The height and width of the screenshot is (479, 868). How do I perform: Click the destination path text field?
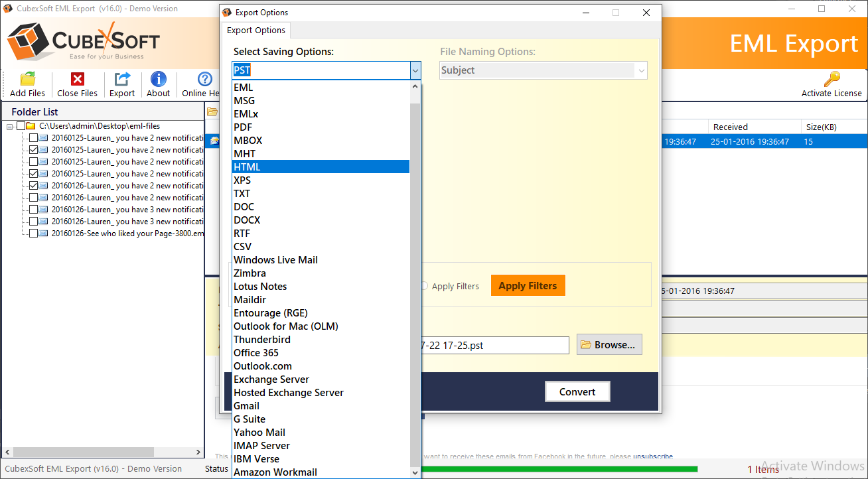(494, 345)
